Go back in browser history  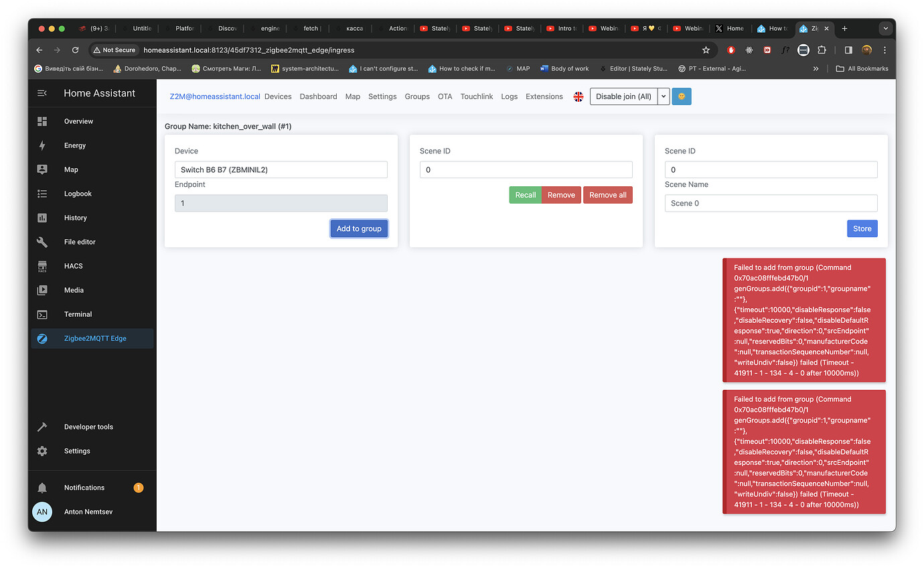pos(39,50)
